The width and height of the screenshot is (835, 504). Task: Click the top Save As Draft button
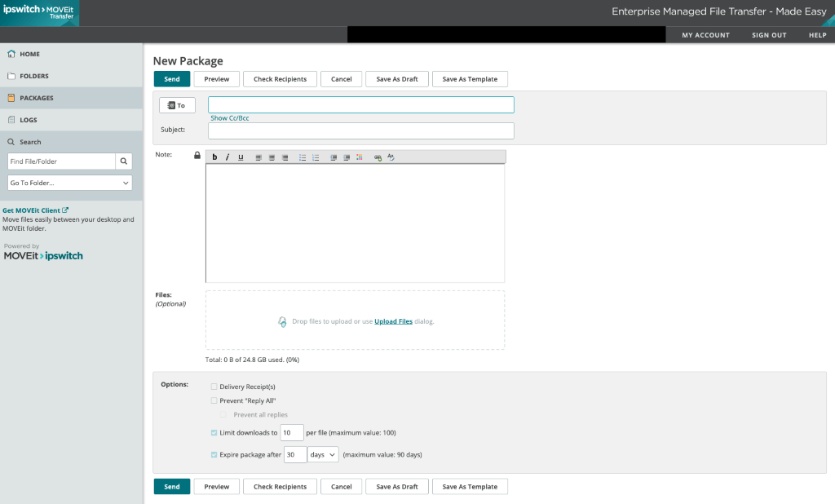tap(397, 79)
